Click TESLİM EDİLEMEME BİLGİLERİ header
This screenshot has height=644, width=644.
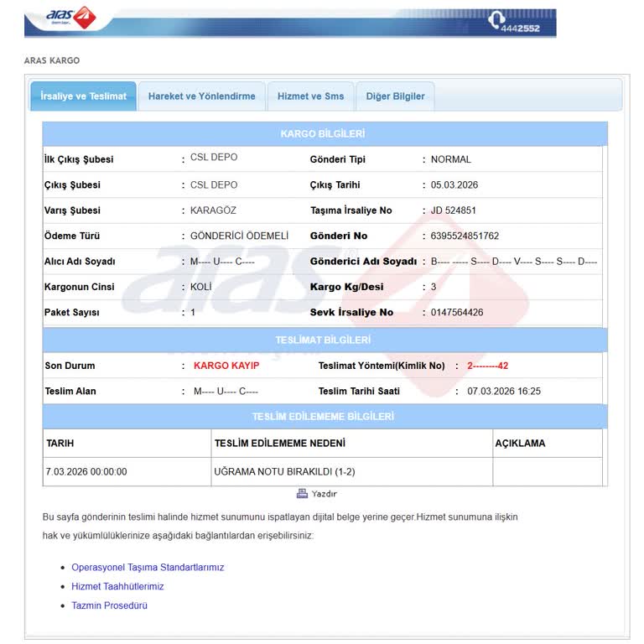coord(325,417)
